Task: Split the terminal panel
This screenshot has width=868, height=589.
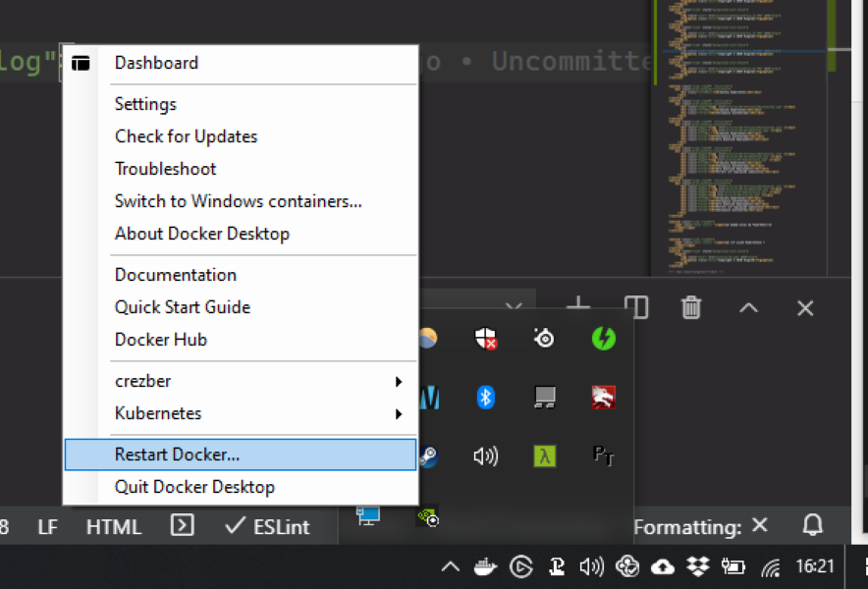Action: click(636, 307)
